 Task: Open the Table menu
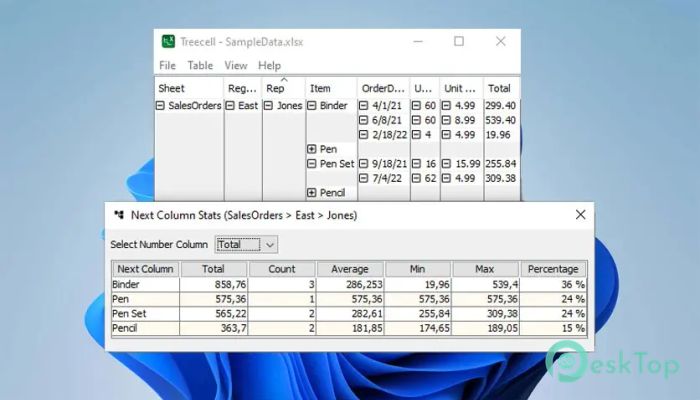click(200, 66)
